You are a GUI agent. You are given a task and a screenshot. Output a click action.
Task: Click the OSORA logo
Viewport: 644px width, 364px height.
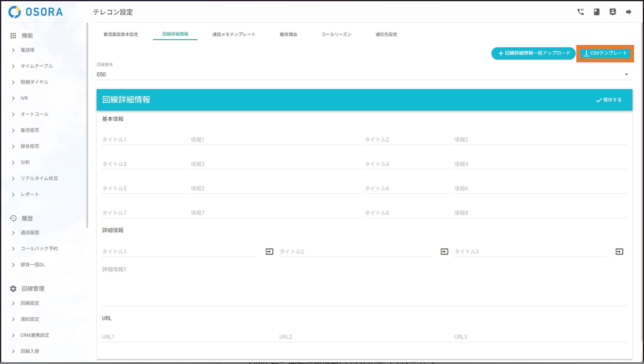[36, 12]
